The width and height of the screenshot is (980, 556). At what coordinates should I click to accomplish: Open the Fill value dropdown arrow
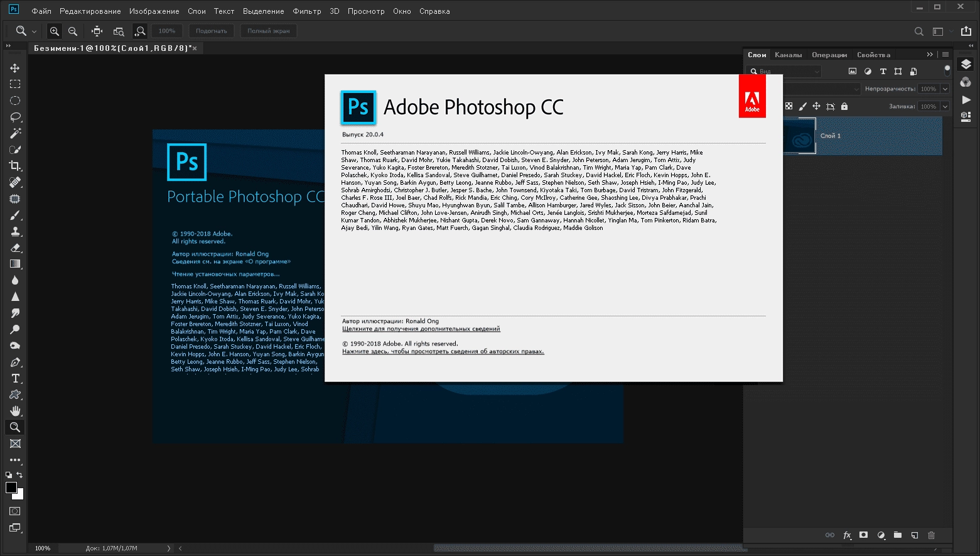tap(945, 107)
